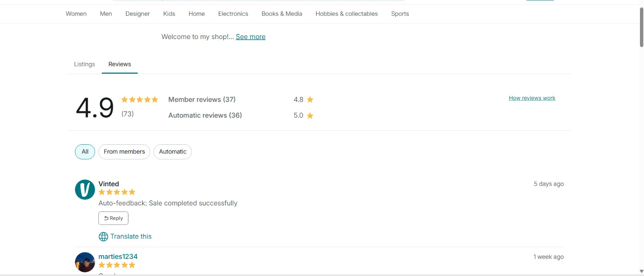The height and width of the screenshot is (276, 644).
Task: Click the Auto-feedback sale completed text
Action: 168,203
